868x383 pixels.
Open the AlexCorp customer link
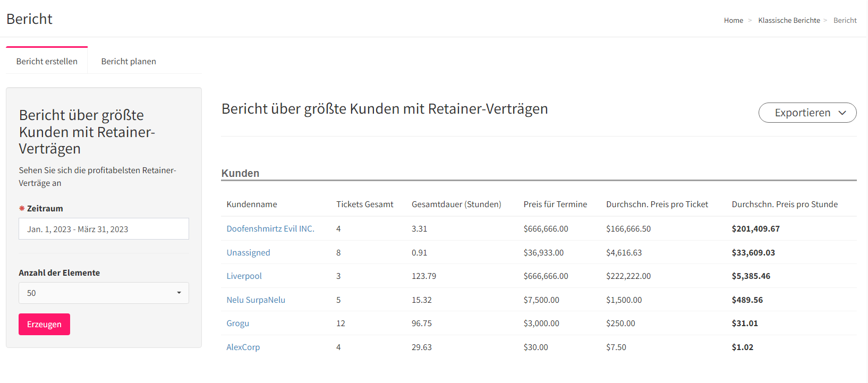243,347
